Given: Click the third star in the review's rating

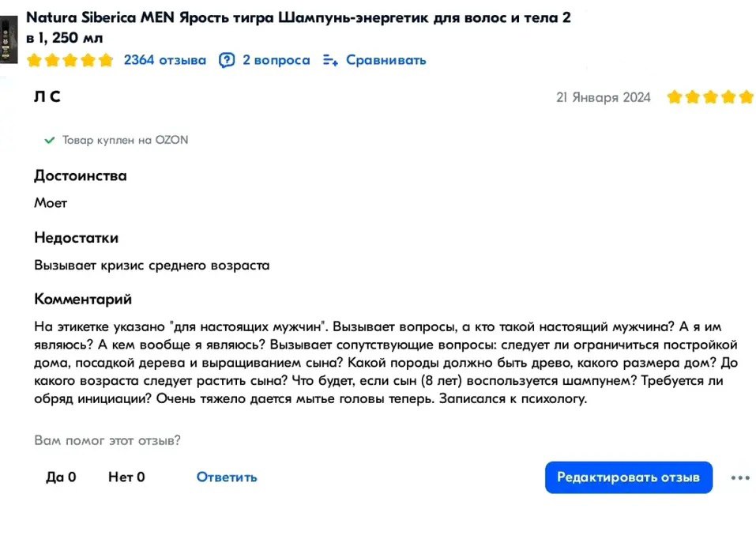Looking at the screenshot, I should pos(711,97).
